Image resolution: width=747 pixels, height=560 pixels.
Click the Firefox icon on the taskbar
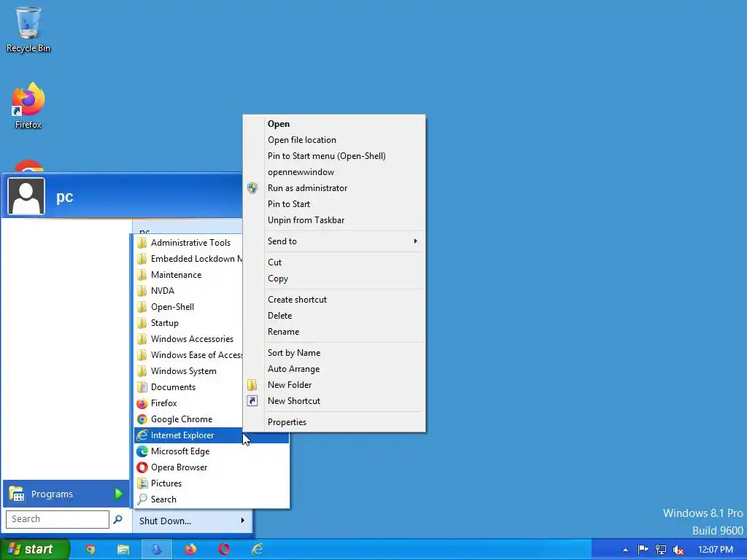tap(190, 550)
